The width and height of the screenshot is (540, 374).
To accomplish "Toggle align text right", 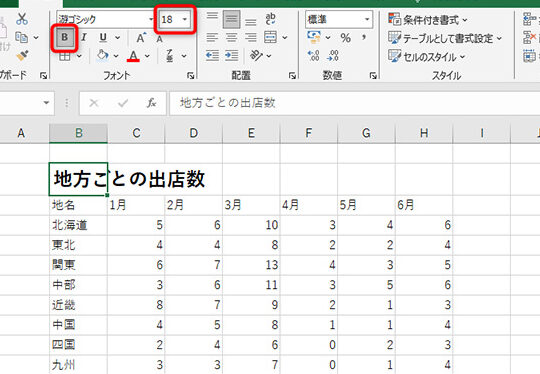I will click(x=251, y=38).
